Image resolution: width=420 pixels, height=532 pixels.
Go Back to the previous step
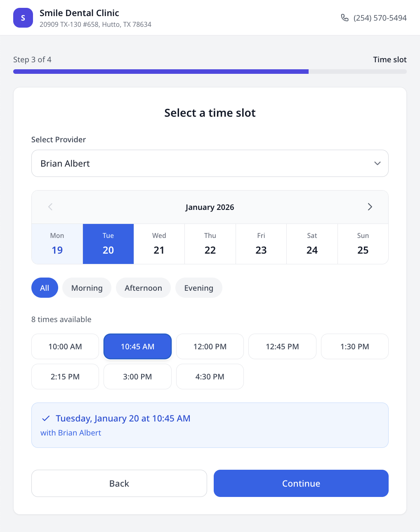point(119,483)
